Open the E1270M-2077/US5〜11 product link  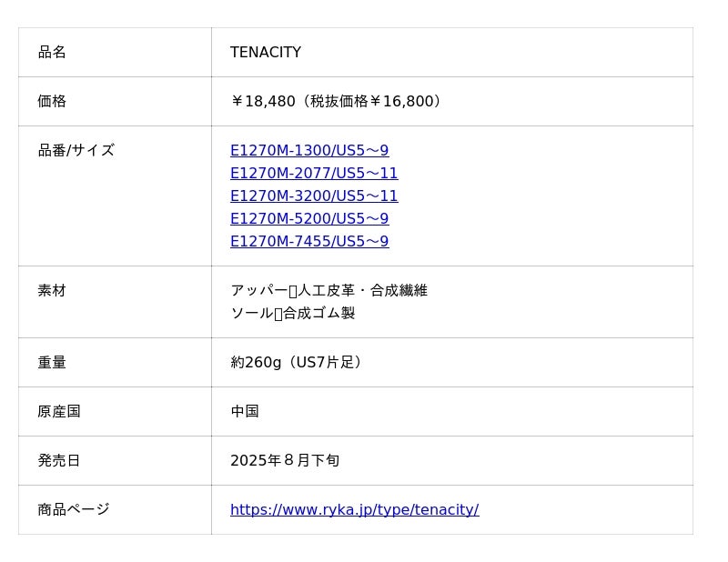[x=314, y=174]
